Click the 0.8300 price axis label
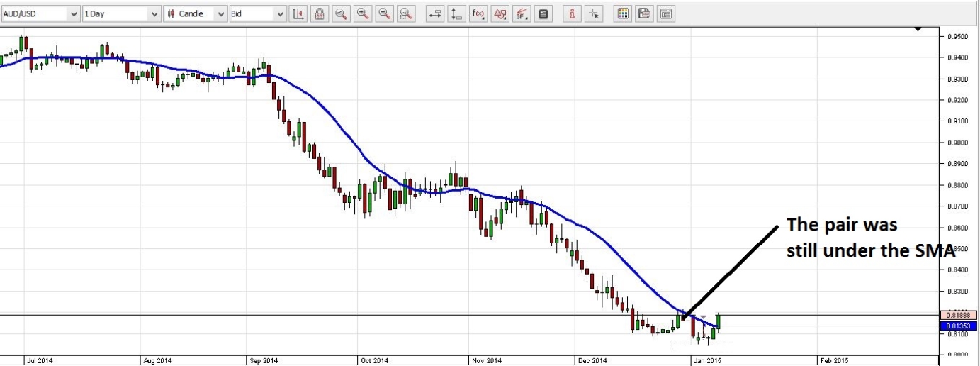 [957, 292]
